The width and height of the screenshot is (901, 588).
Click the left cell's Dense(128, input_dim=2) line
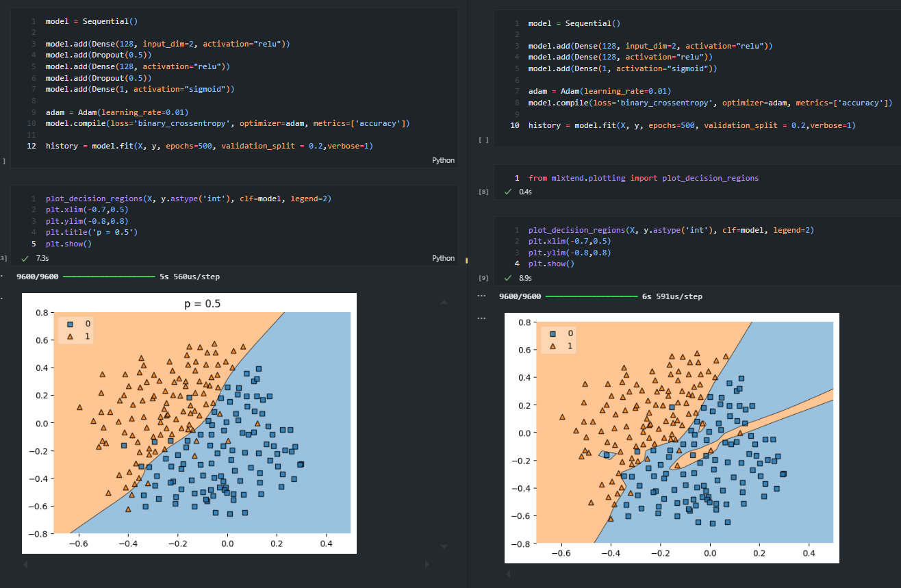[169, 44]
